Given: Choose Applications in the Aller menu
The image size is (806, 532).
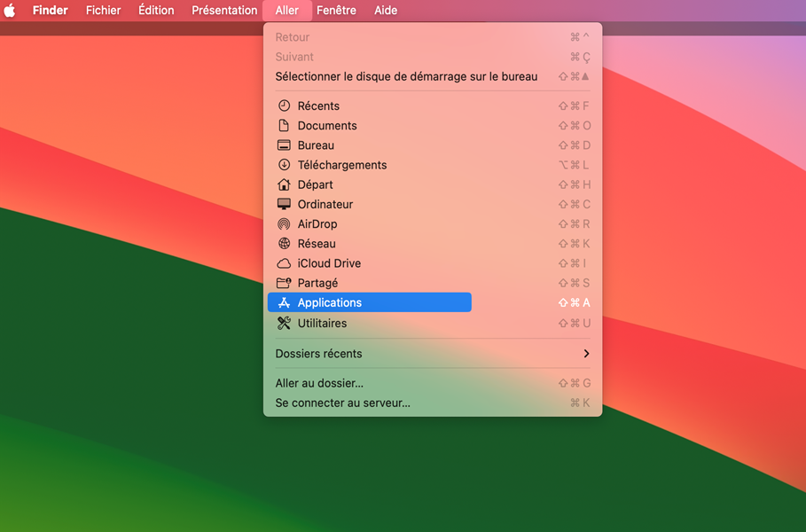Looking at the screenshot, I should coord(330,303).
